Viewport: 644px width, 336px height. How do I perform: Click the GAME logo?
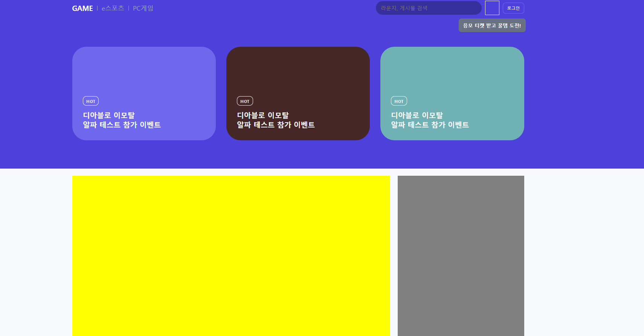point(82,8)
